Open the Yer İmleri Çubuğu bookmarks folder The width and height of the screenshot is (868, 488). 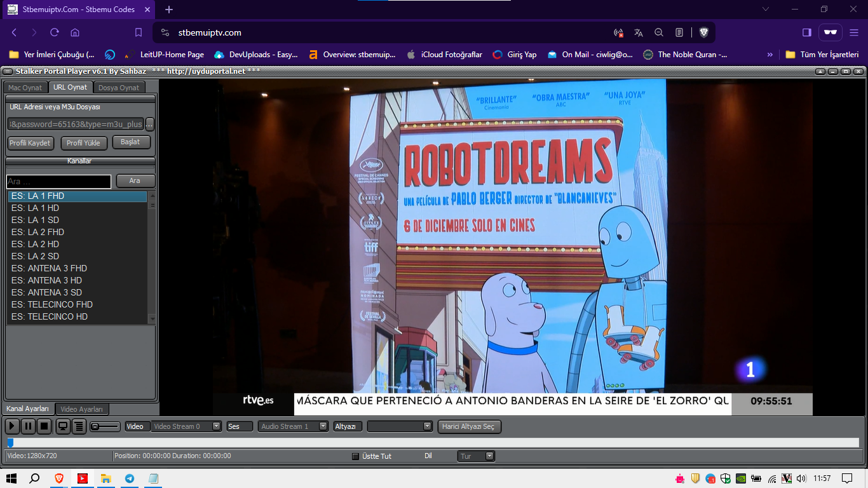pos(51,55)
